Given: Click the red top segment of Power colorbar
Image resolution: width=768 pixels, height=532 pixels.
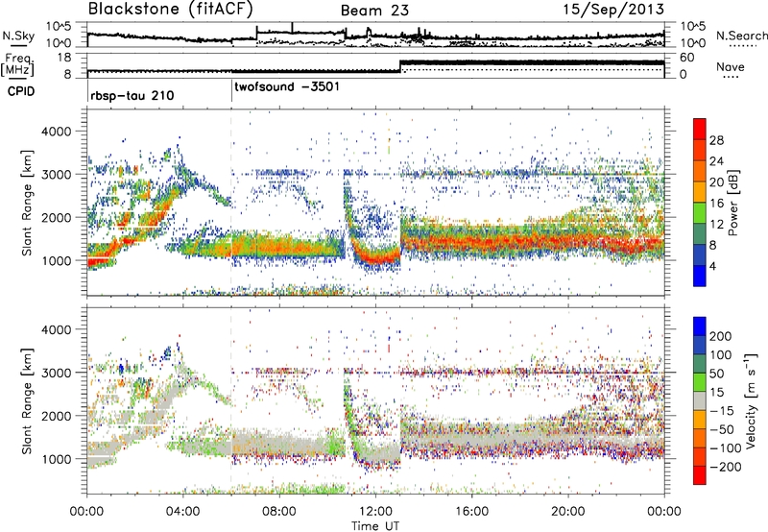Looking at the screenshot, I should point(700,129).
